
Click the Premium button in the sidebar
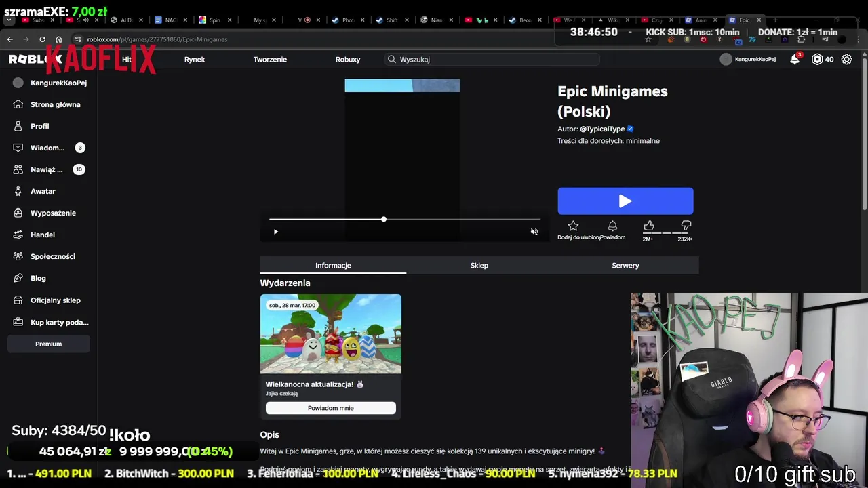(x=48, y=344)
